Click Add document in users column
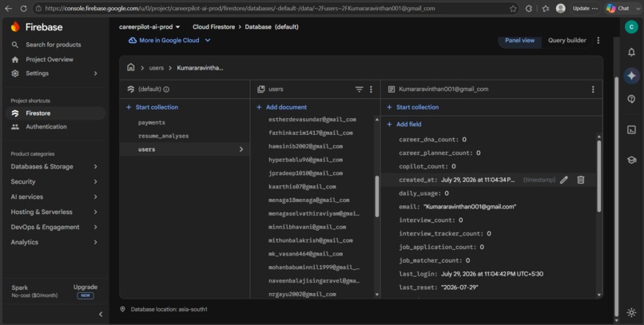This screenshot has width=644, height=325. pos(282,107)
